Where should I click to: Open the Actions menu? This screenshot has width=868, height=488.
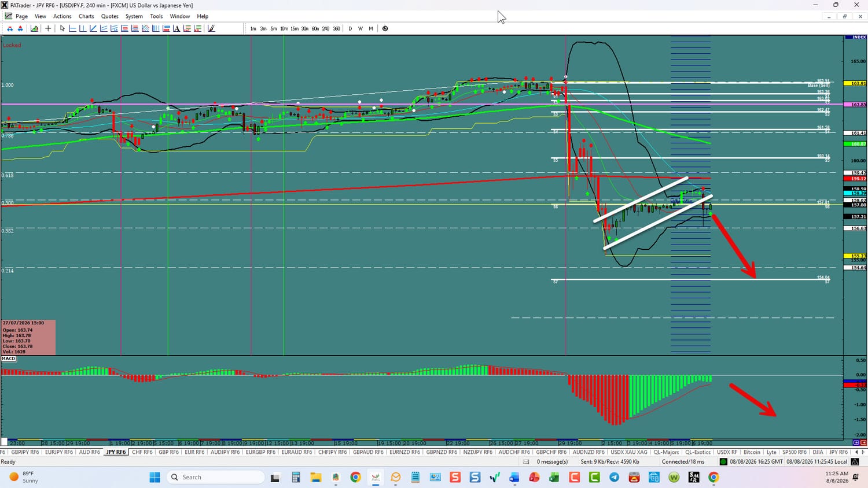(62, 16)
